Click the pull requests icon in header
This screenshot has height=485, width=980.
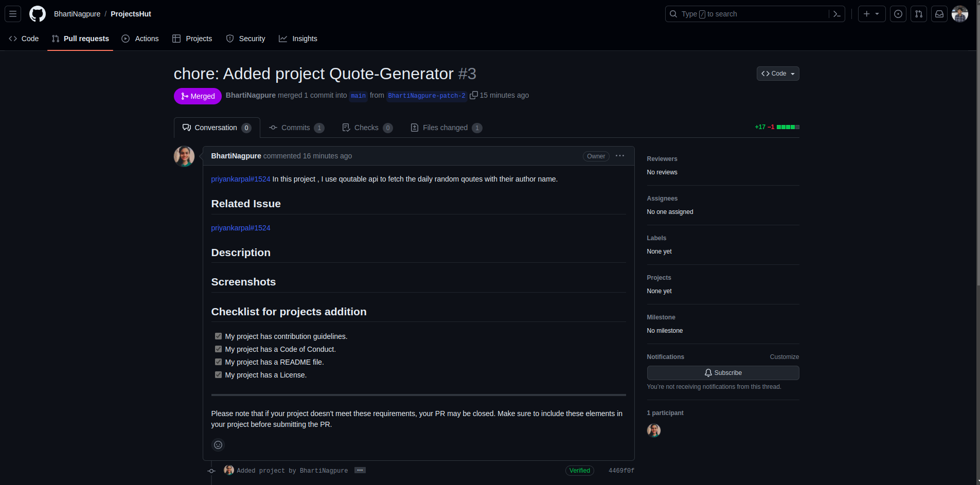pyautogui.click(x=919, y=14)
